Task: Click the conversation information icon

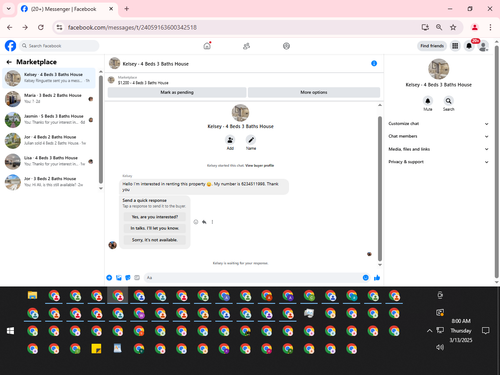Action: [x=374, y=63]
